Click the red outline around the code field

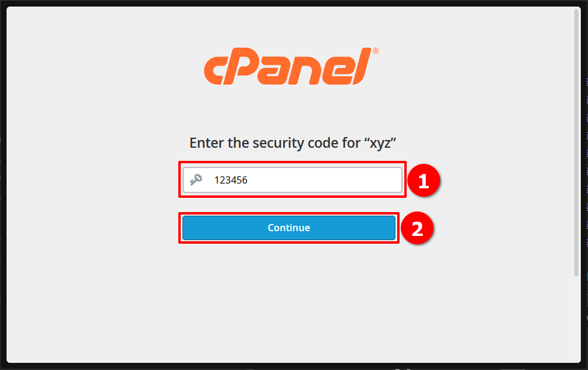click(292, 163)
